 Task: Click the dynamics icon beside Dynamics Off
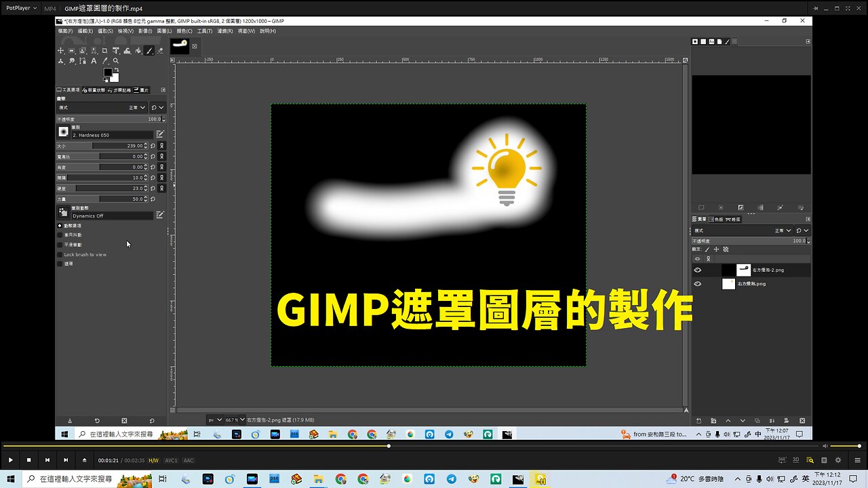pyautogui.click(x=63, y=213)
